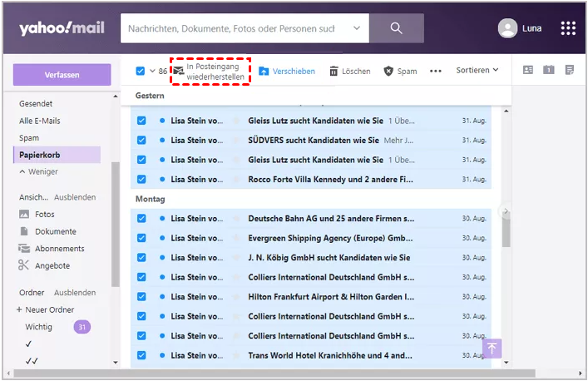
Task: Click the search magnifier button
Action: (397, 28)
